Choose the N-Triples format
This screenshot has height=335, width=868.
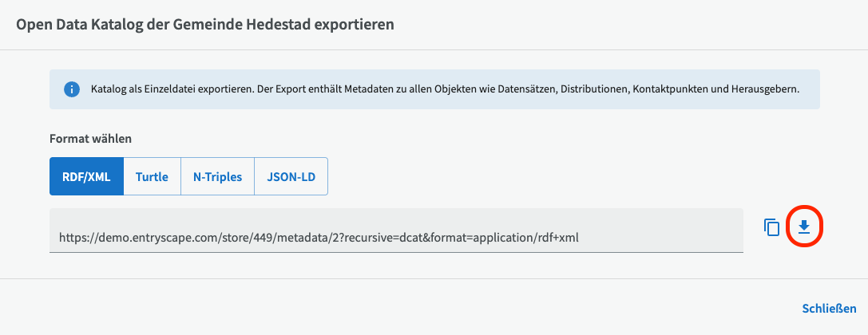click(x=217, y=176)
